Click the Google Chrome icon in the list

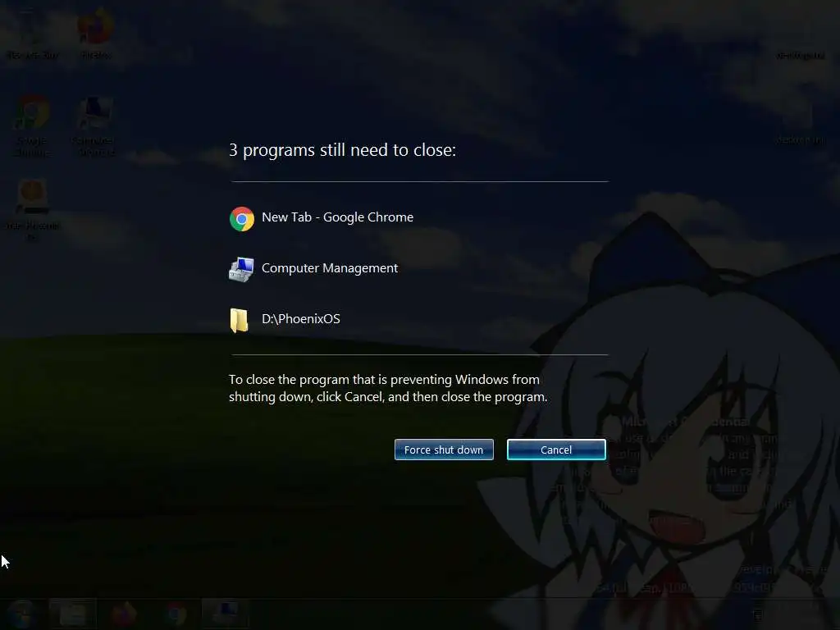click(x=242, y=218)
